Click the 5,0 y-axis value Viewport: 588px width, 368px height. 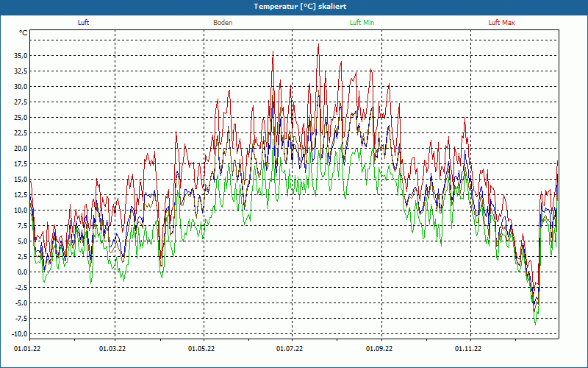click(x=21, y=241)
